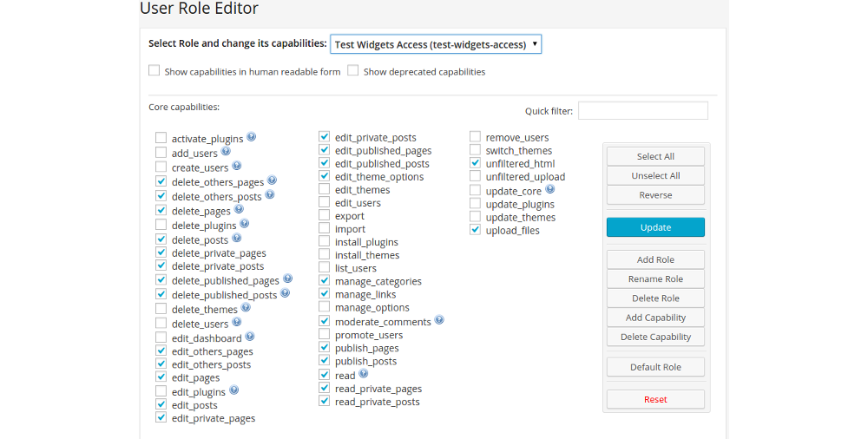Click the Delete Role button
Viewport: 868px width, 439px height.
(655, 298)
